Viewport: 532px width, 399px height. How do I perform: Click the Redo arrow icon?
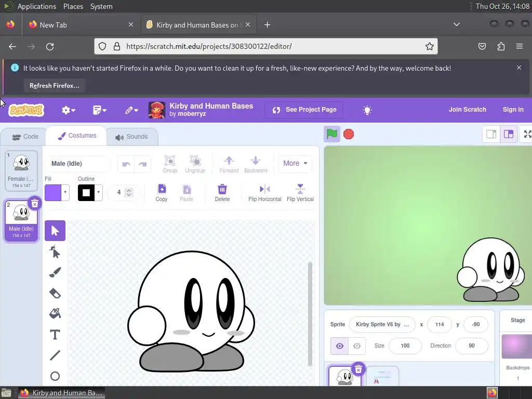point(142,164)
